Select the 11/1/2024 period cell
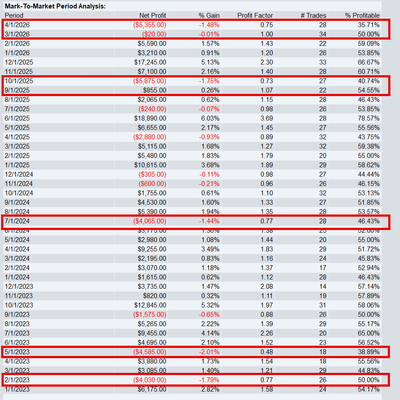 tap(19, 184)
